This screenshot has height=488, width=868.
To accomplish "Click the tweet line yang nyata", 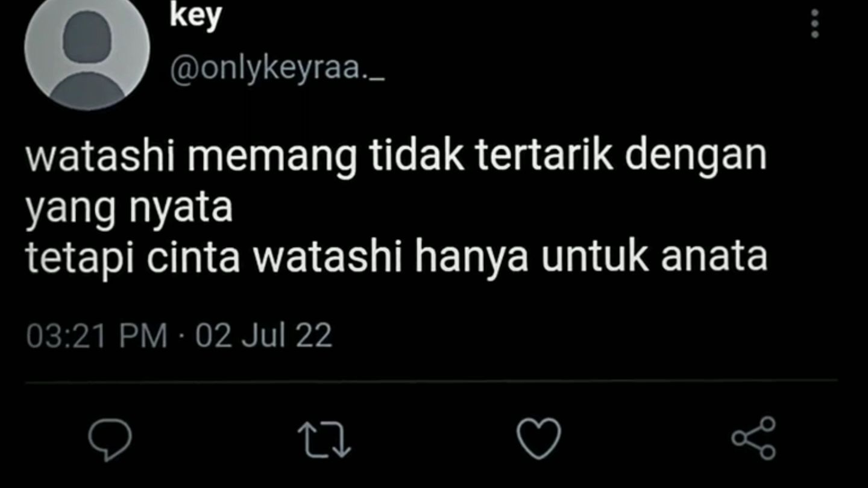I will (129, 209).
